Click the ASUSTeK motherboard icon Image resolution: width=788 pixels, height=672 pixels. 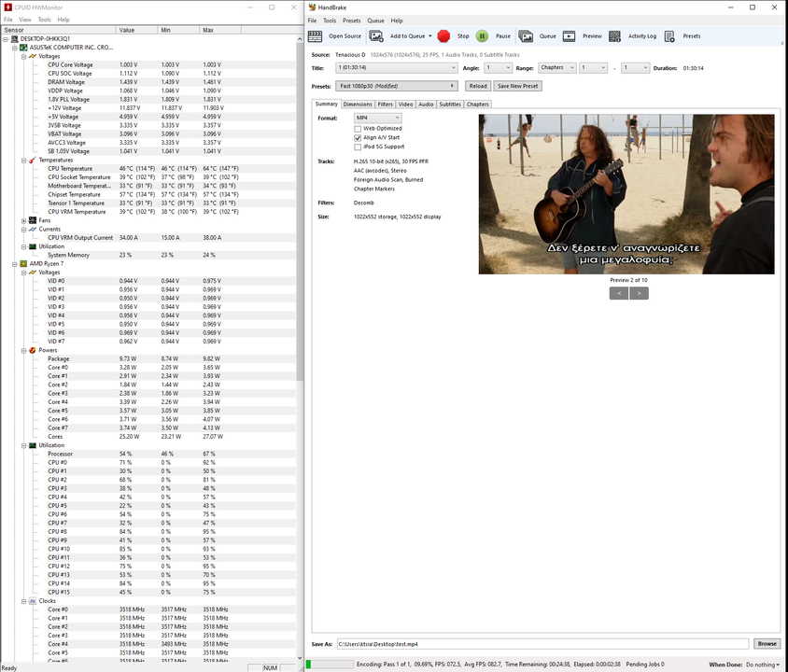pyautogui.click(x=23, y=48)
